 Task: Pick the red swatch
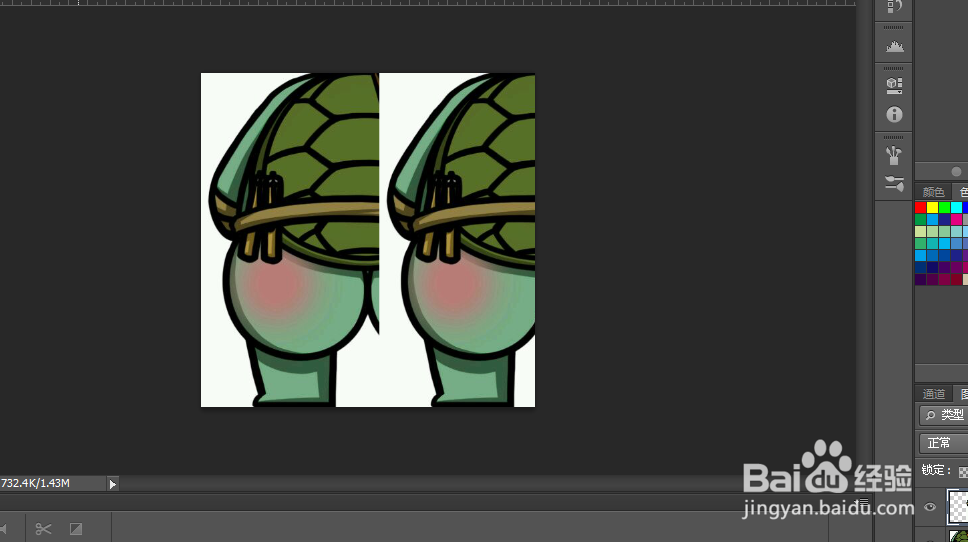click(x=920, y=207)
